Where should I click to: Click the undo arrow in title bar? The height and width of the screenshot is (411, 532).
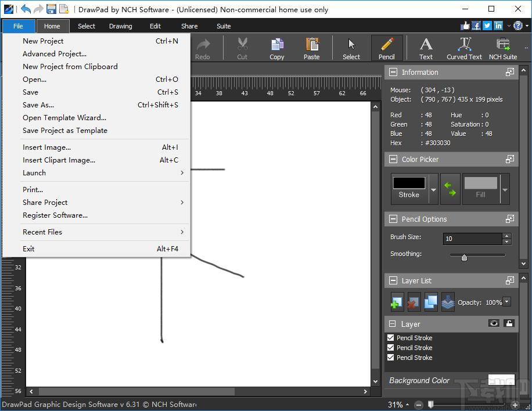(26, 9)
